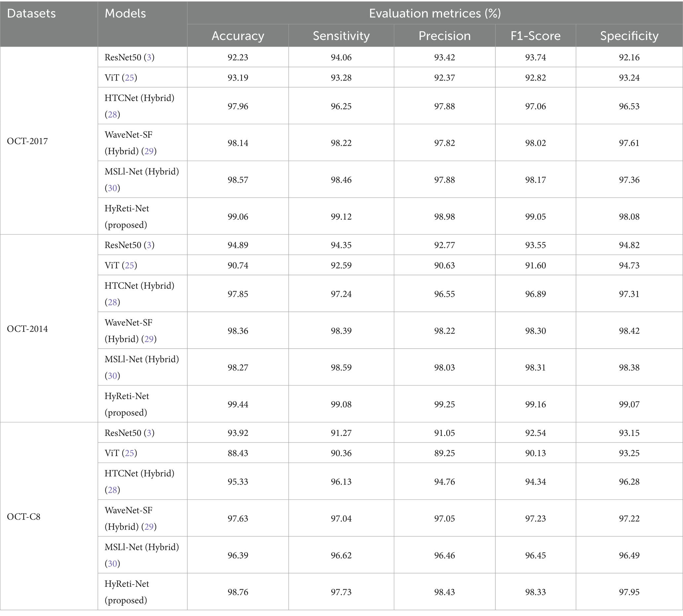This screenshot has height=616, width=683.
Task: Click the Sensitivity column header
Action: [341, 36]
